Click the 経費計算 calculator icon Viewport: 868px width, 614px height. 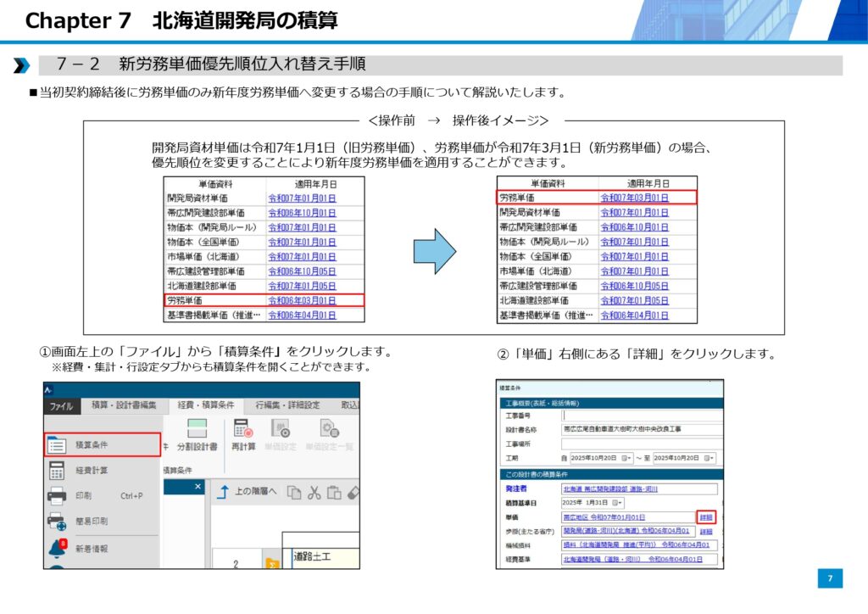pyautogui.click(x=57, y=471)
